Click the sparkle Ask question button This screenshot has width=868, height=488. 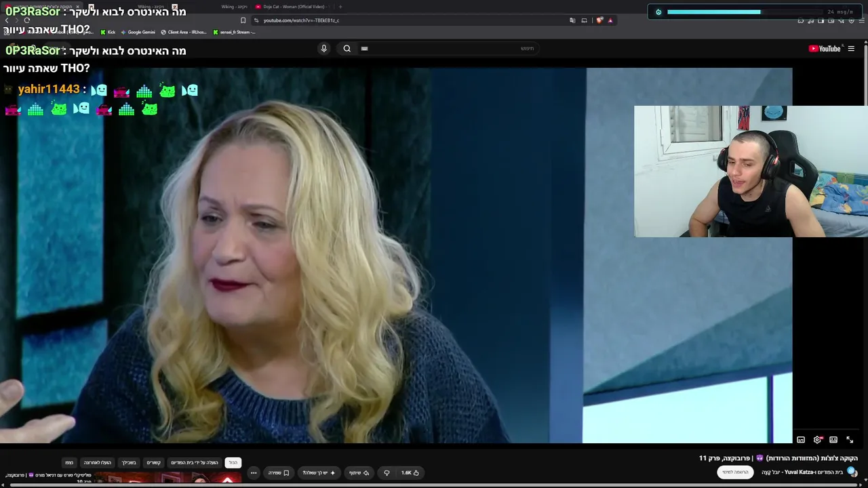pos(319,472)
